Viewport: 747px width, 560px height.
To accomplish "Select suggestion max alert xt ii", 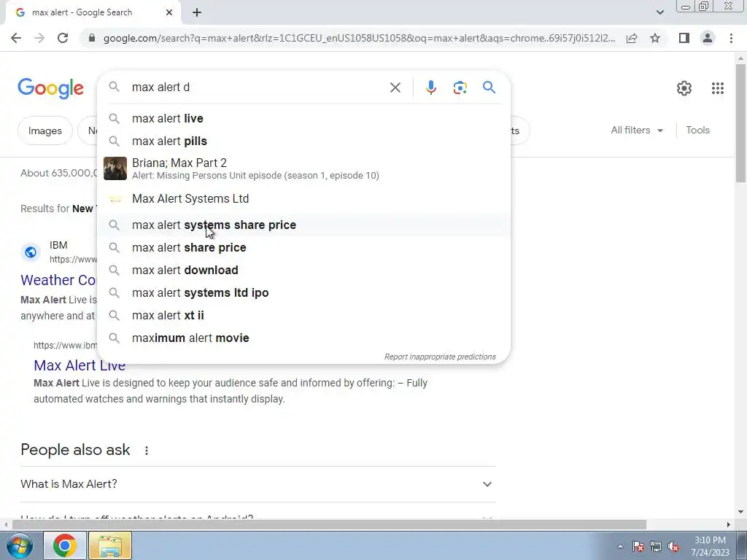I will click(303, 315).
